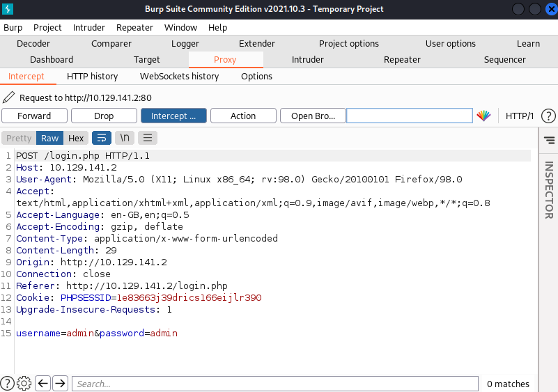Click the Content-Length header line
Screen dimensions: 558x392
(66, 250)
